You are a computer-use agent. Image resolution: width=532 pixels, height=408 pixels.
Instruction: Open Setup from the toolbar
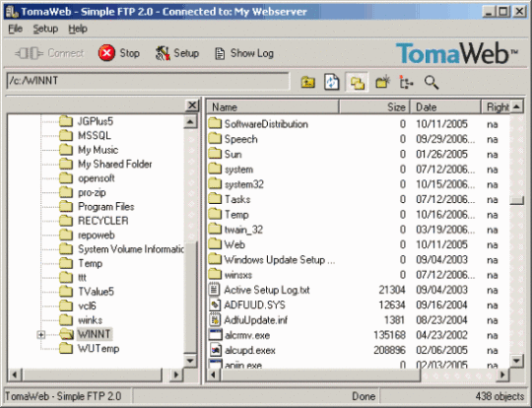click(x=176, y=53)
